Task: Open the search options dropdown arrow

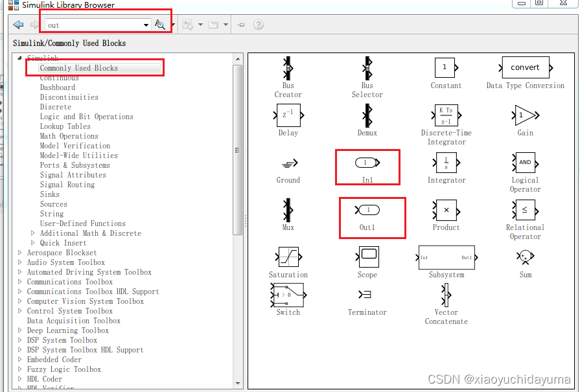Action: click(x=173, y=25)
